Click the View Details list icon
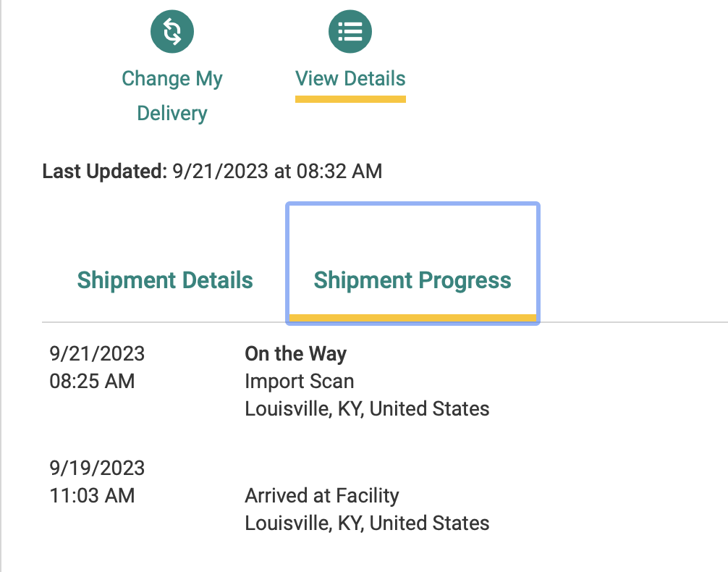 (350, 32)
